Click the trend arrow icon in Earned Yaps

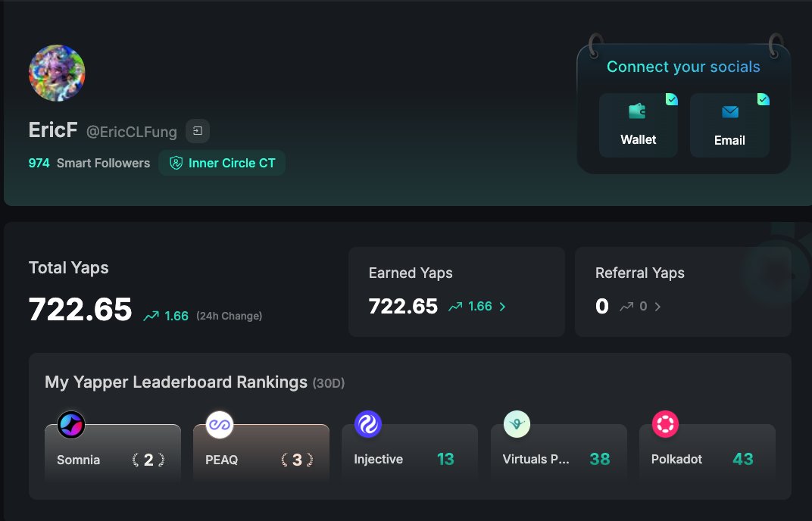tap(455, 307)
